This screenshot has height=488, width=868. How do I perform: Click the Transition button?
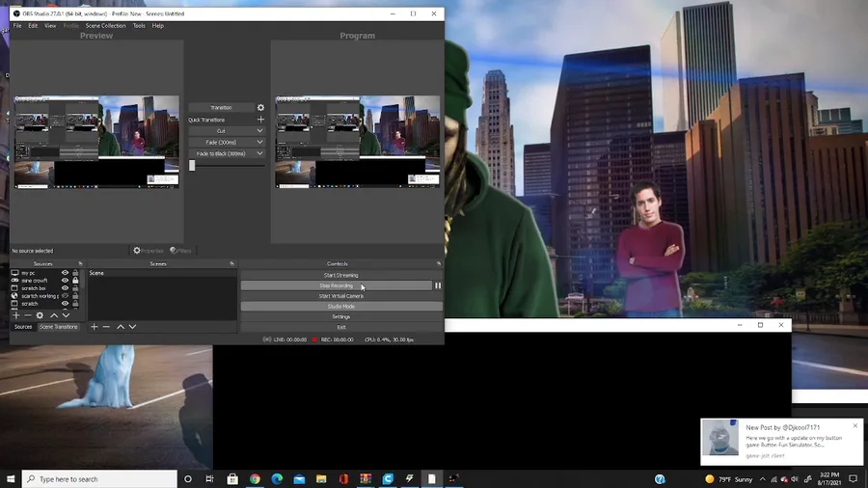coord(221,107)
